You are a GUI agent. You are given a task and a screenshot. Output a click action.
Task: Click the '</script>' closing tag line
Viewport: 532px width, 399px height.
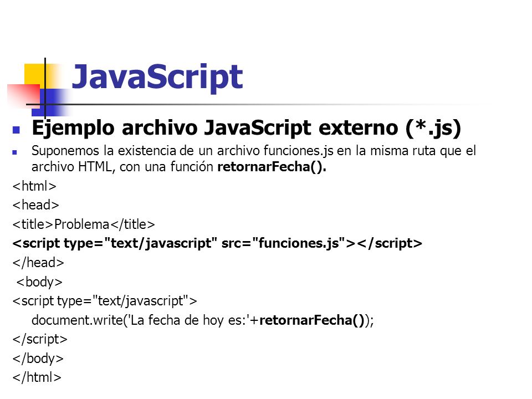click(x=40, y=339)
